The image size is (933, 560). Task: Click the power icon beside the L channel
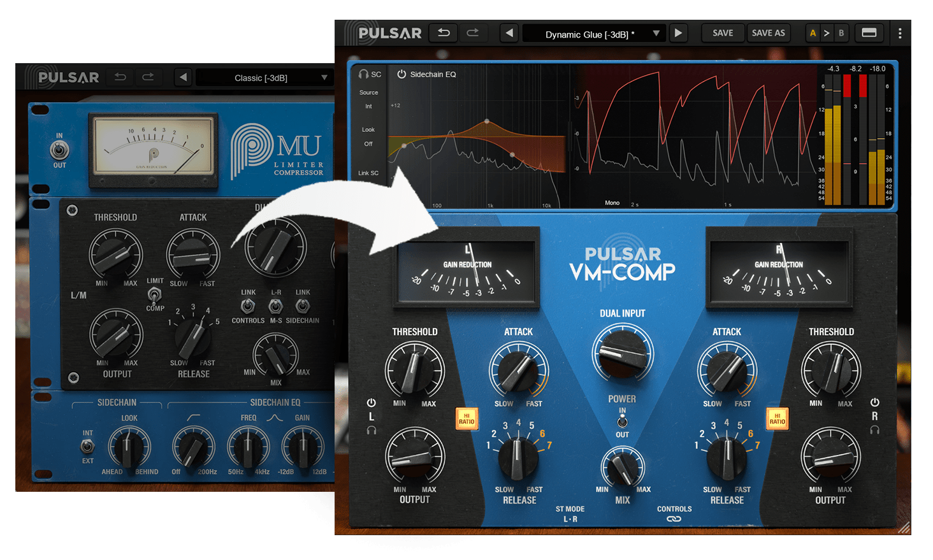coord(370,401)
